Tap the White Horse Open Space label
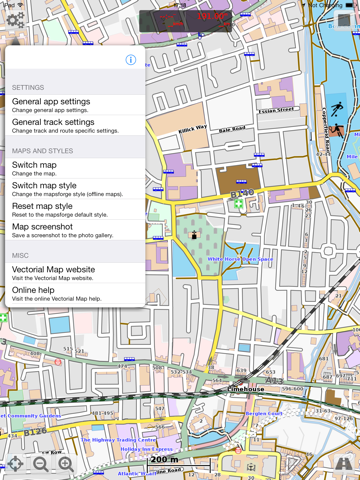Image resolution: width=360 pixels, height=480 pixels. coord(240,259)
